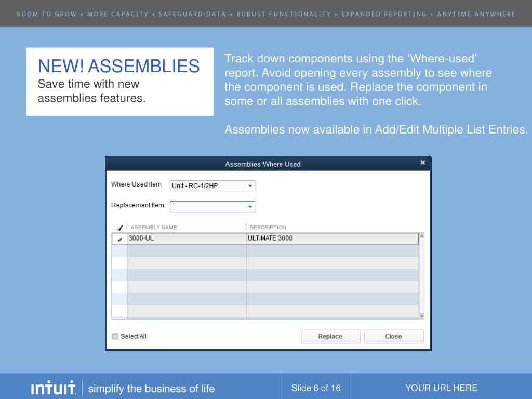The image size is (532, 399).
Task: Sort by ASSEMBLY NAME column header
Action: click(x=154, y=228)
